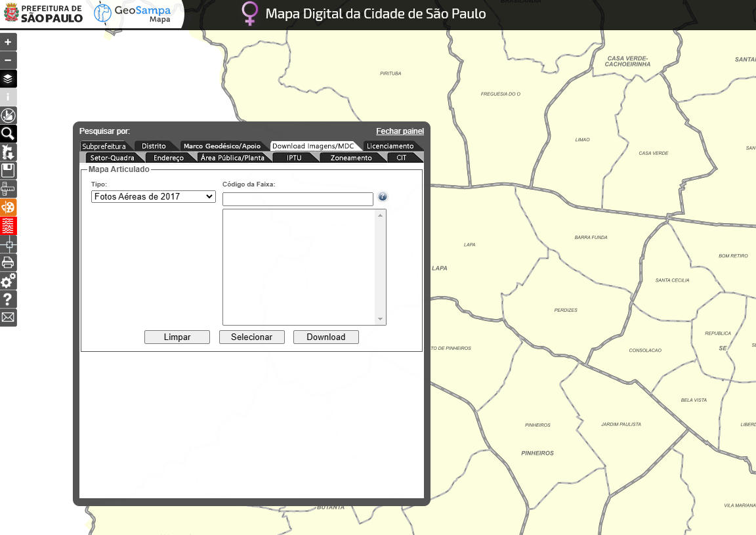Open the question mark help icon

8,299
